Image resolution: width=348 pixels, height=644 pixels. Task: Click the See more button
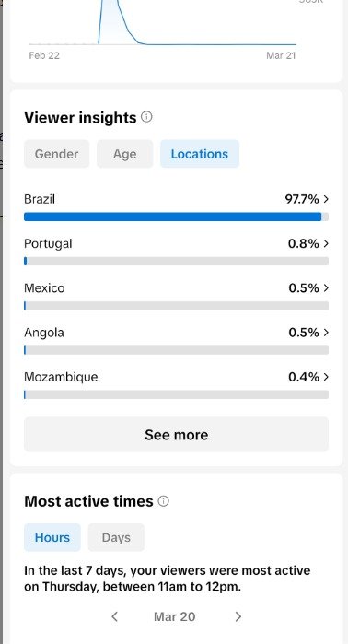[176, 435]
